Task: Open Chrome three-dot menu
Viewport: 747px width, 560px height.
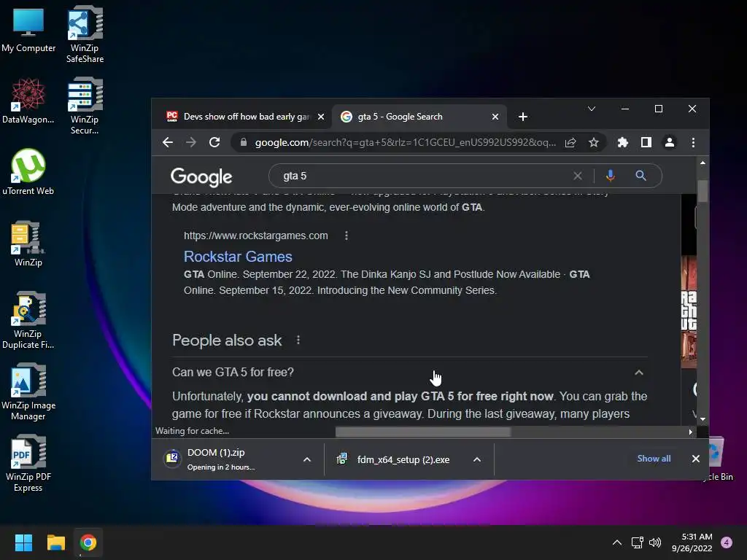Action: pos(693,142)
